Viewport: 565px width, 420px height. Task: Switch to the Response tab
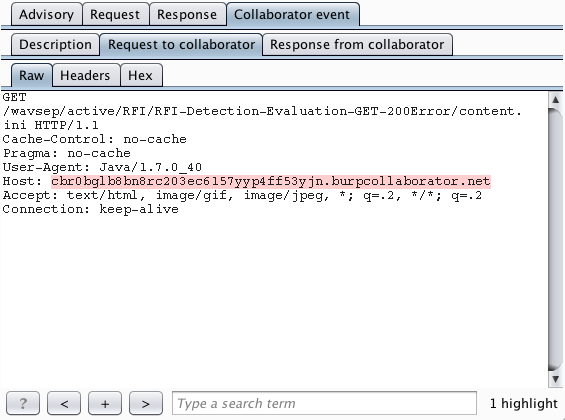point(187,15)
